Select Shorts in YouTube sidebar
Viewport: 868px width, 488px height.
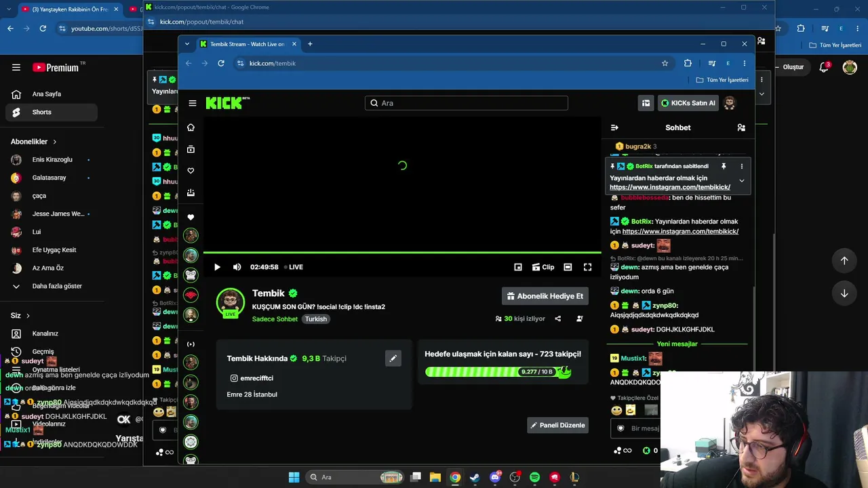(x=52, y=112)
